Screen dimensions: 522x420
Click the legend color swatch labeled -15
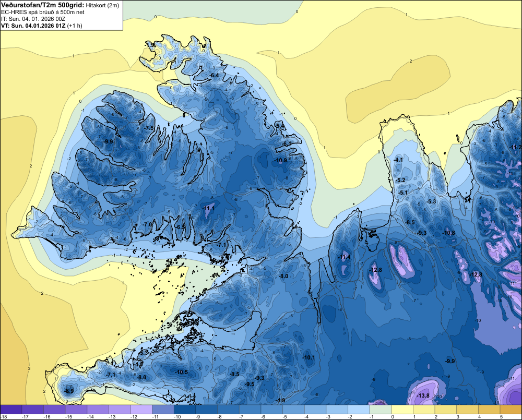76,410
